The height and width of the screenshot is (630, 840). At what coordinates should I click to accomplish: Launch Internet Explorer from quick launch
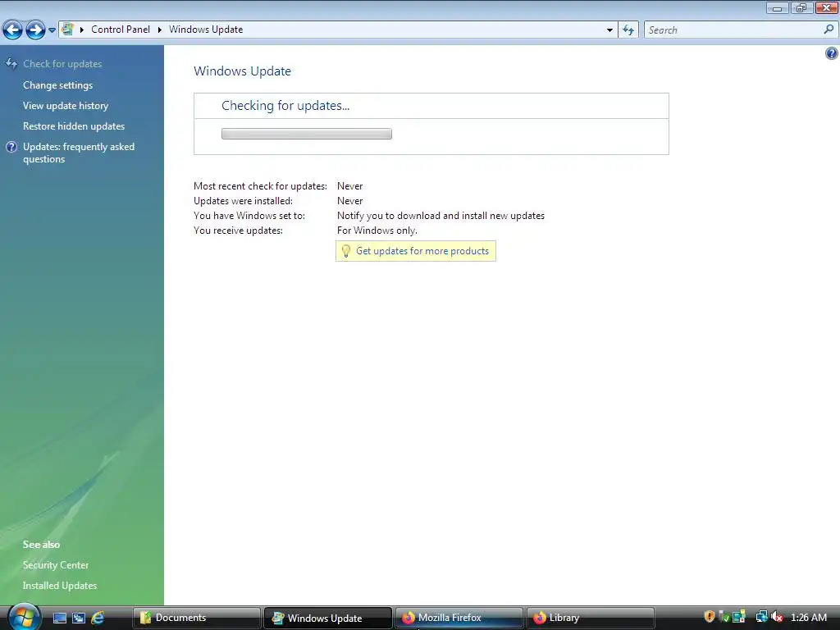[98, 618]
